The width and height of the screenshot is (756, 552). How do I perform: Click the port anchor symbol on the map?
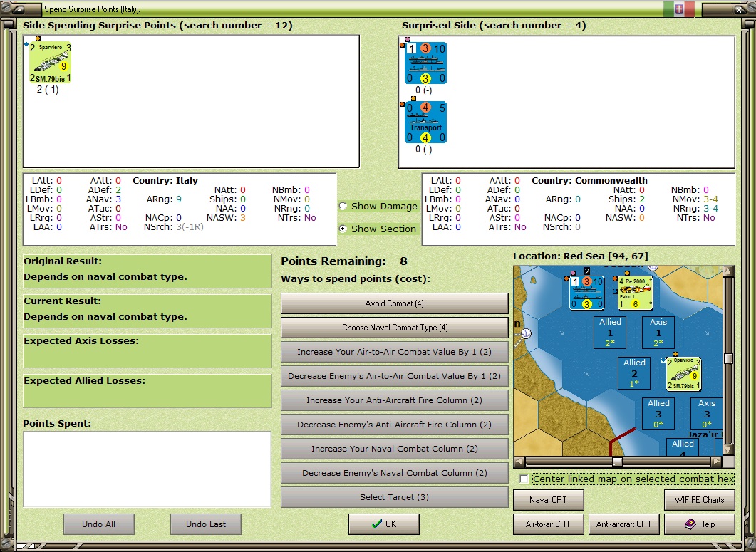pos(527,333)
